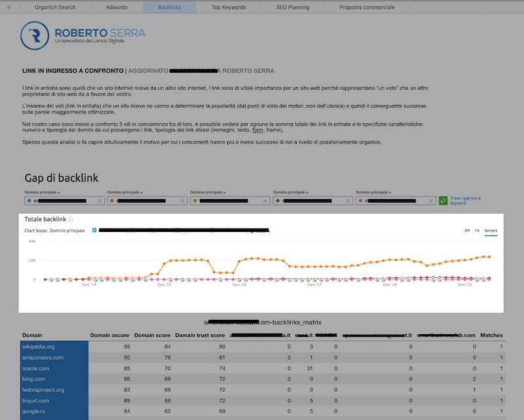This screenshot has height=420, width=524.
Task: Add a new page with the plus icon
Action: pos(9,7)
